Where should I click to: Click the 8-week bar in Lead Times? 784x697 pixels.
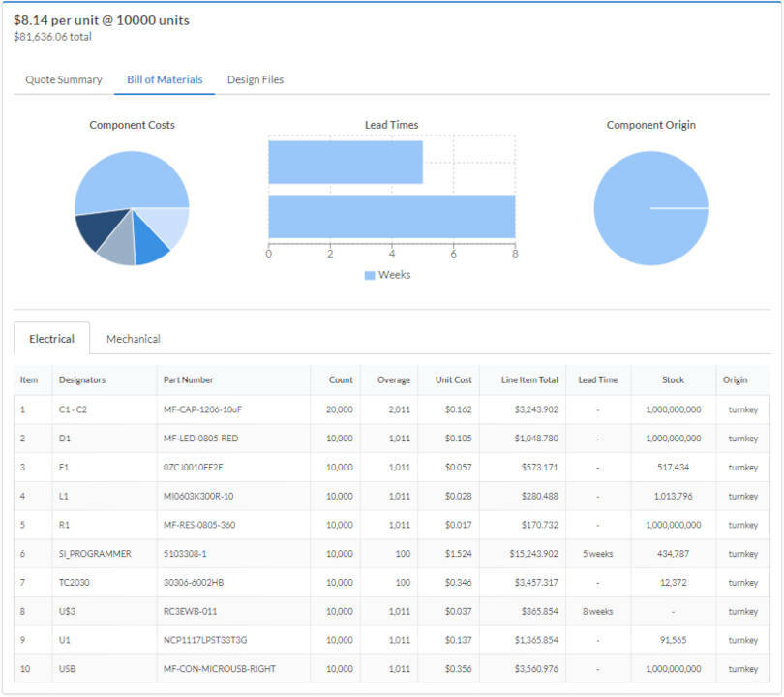pos(391,216)
